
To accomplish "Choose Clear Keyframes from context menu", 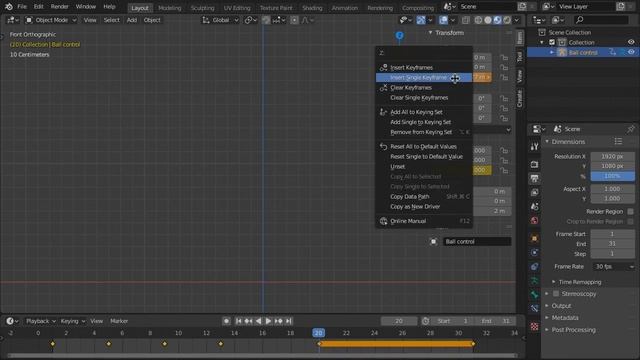I will pyautogui.click(x=424, y=88).
